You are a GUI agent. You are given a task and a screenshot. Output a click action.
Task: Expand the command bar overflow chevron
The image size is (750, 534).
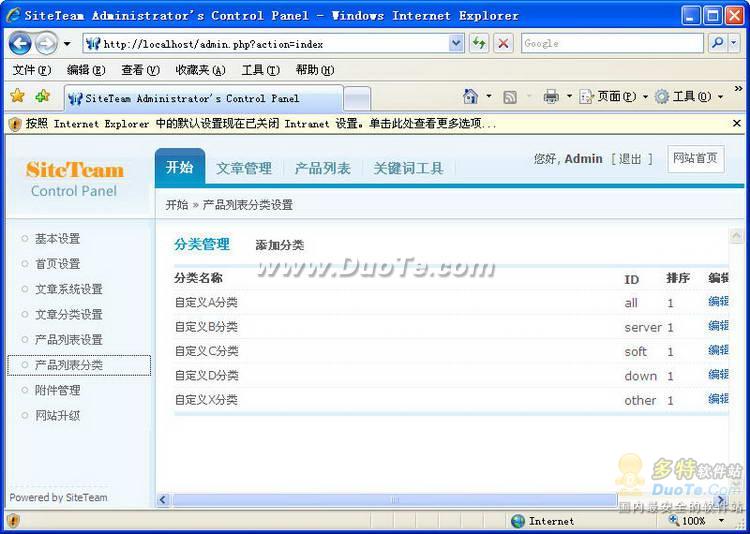click(739, 89)
